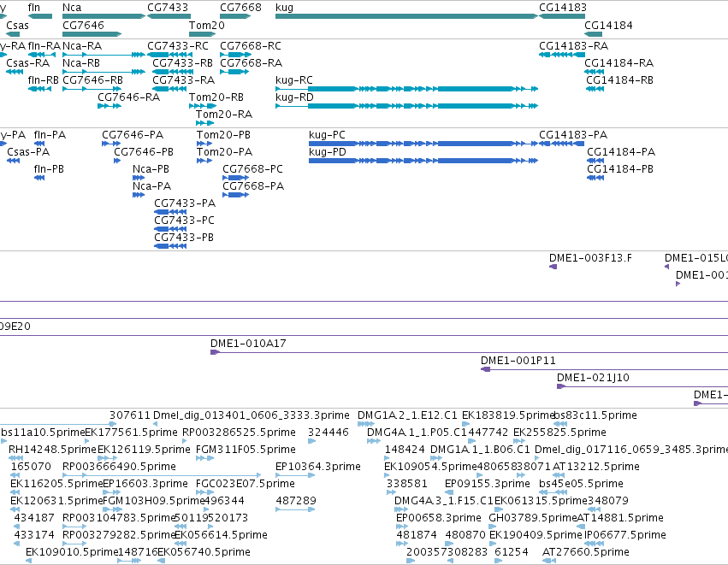Select the Csas-RA transcript label
The height and width of the screenshot is (565, 728).
tap(28, 63)
